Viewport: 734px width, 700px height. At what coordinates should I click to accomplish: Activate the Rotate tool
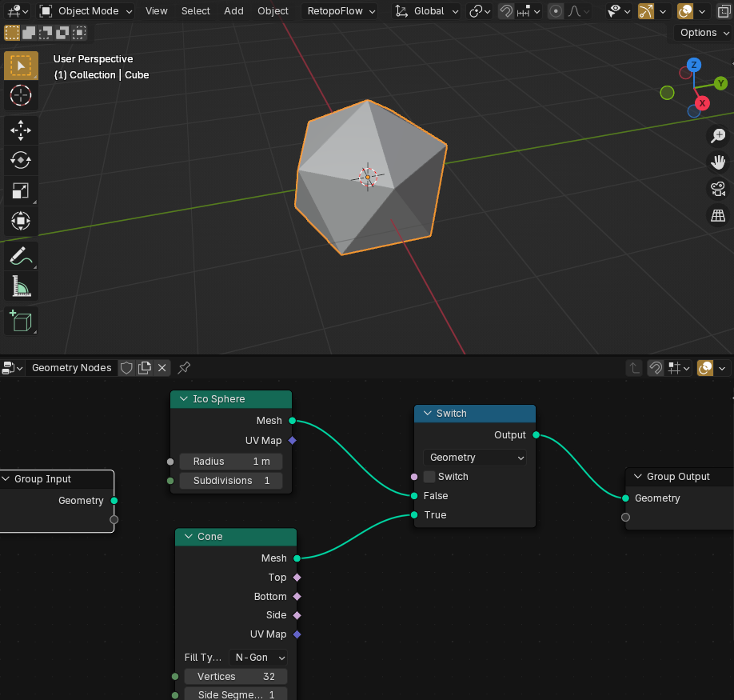21,160
